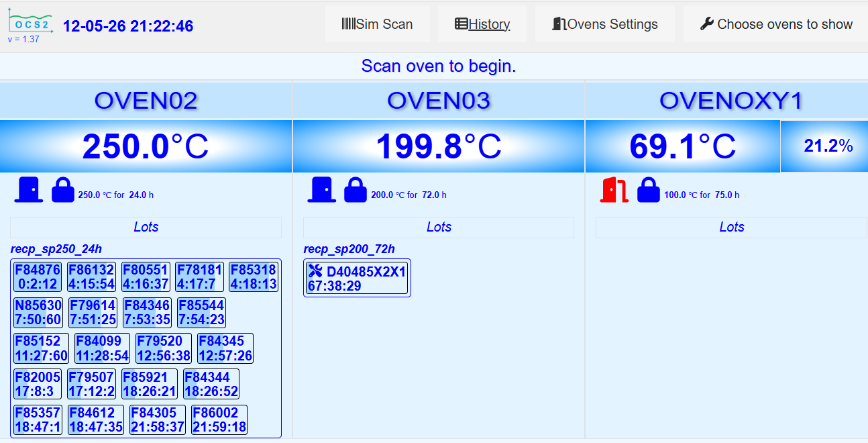This screenshot has height=443, width=868.
Task: Open Sim Scan
Action: [x=377, y=24]
